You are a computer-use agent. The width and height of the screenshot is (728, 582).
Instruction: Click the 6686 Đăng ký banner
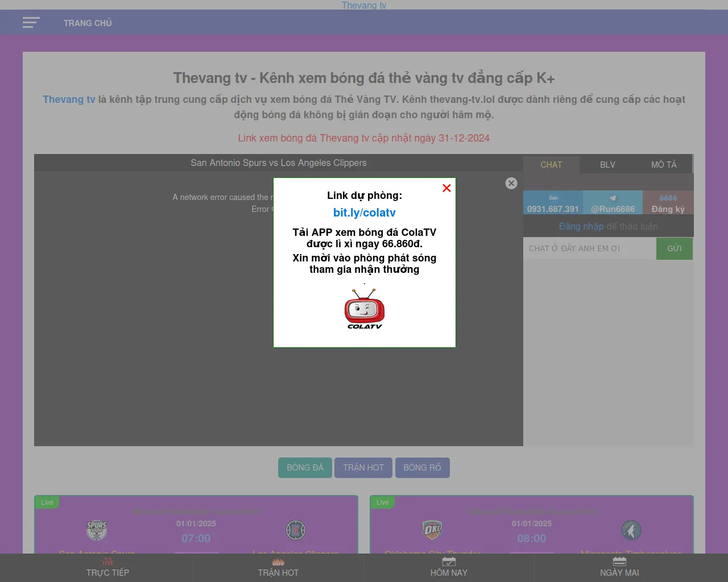[x=668, y=202]
